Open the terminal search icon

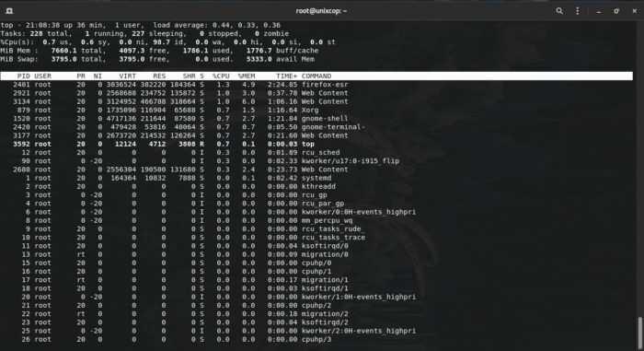559,11
